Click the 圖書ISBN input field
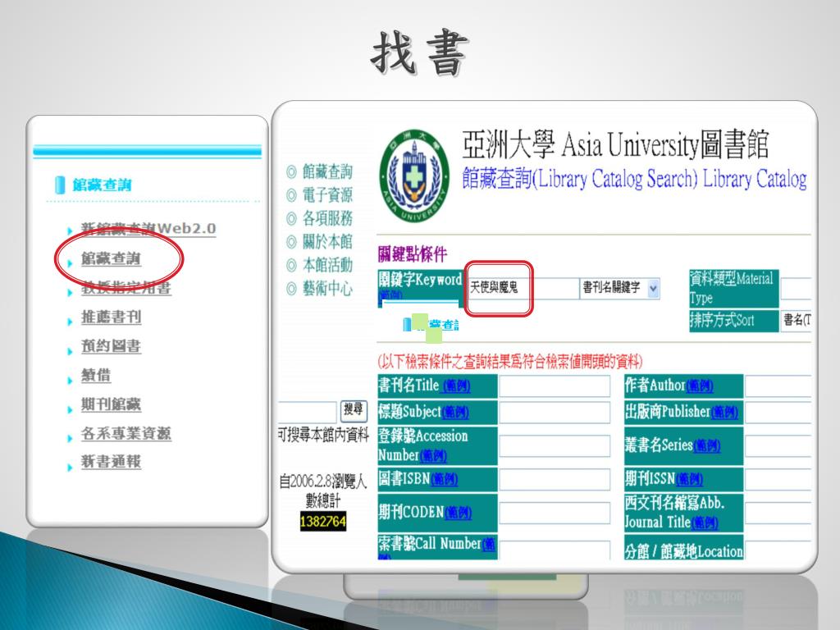The image size is (840, 630). [555, 479]
